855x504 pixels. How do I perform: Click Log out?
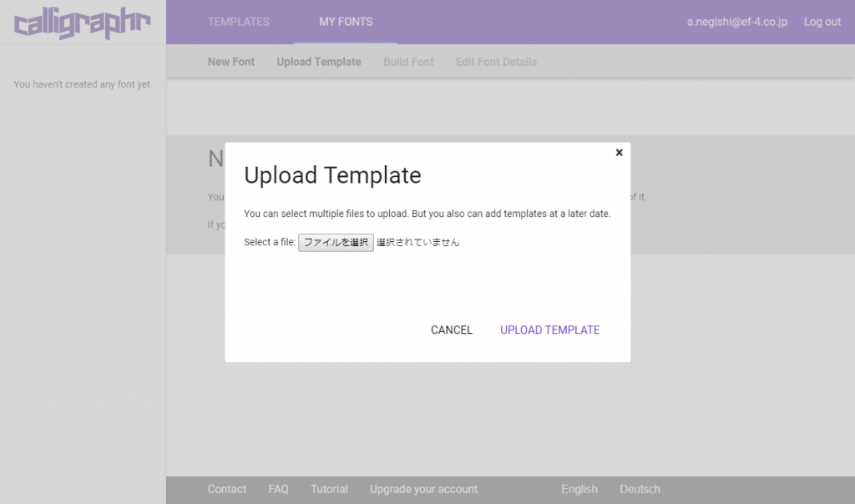822,23
